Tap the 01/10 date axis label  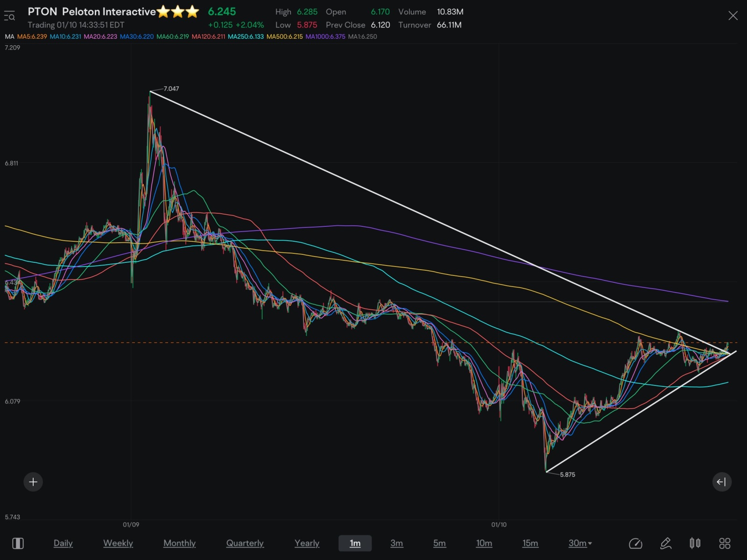[x=499, y=525]
